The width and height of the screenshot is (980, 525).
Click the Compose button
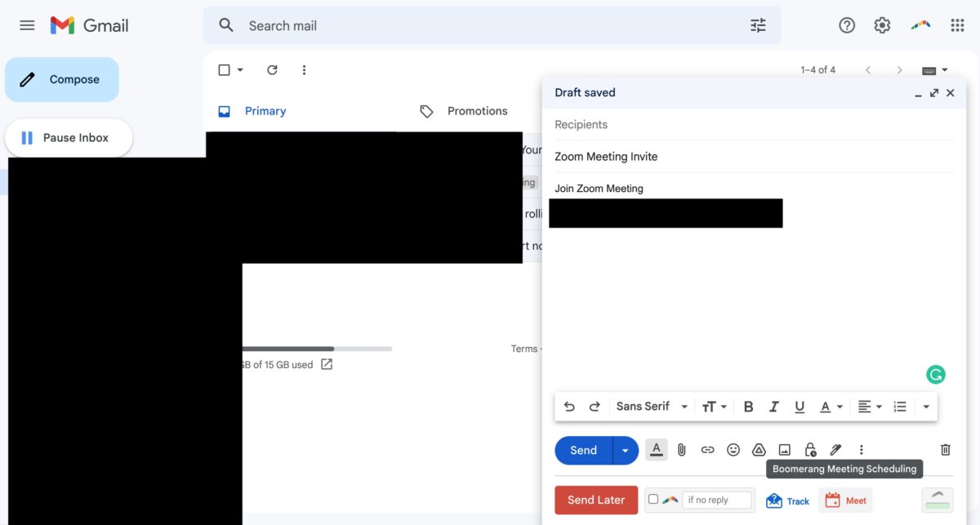point(62,79)
